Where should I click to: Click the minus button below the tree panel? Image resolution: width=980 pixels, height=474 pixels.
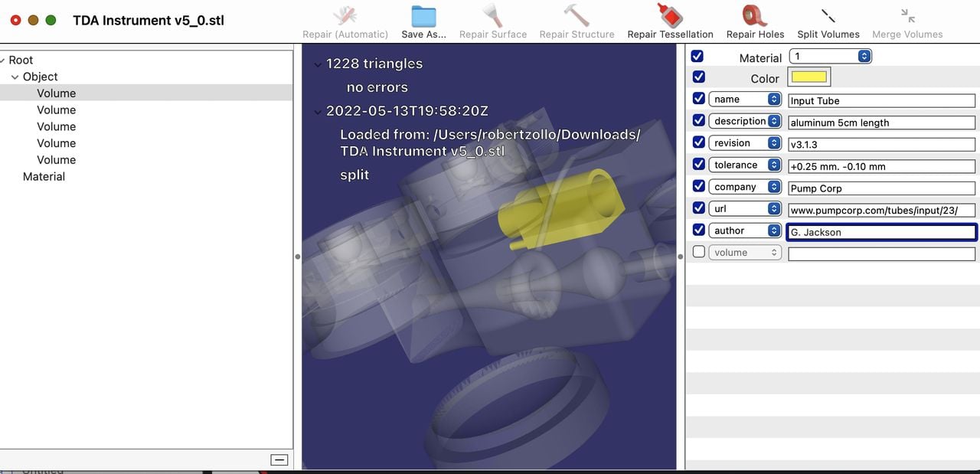coord(281,459)
